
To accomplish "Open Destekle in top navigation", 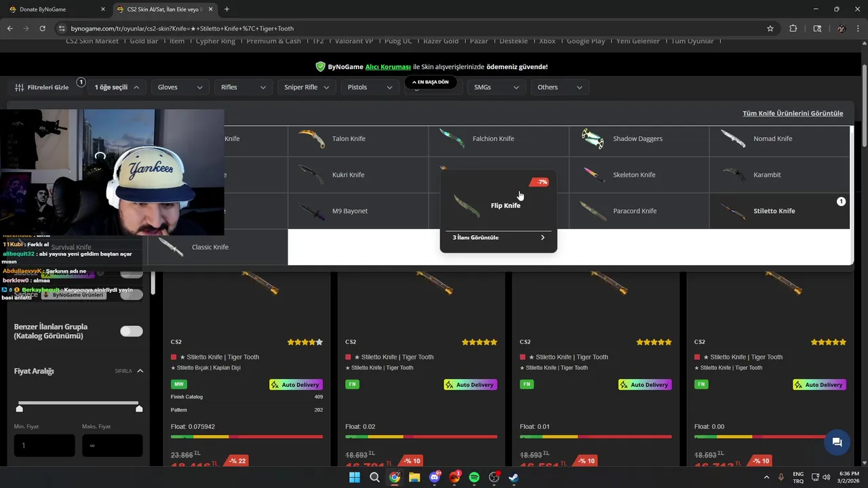I will (513, 41).
